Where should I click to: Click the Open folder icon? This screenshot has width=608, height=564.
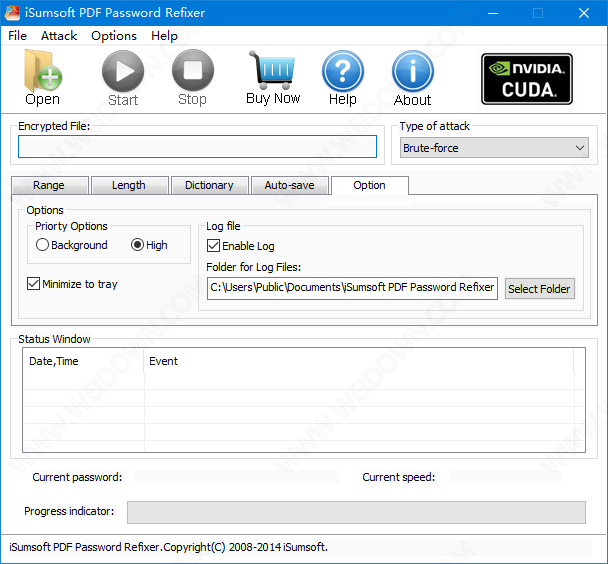tap(42, 72)
